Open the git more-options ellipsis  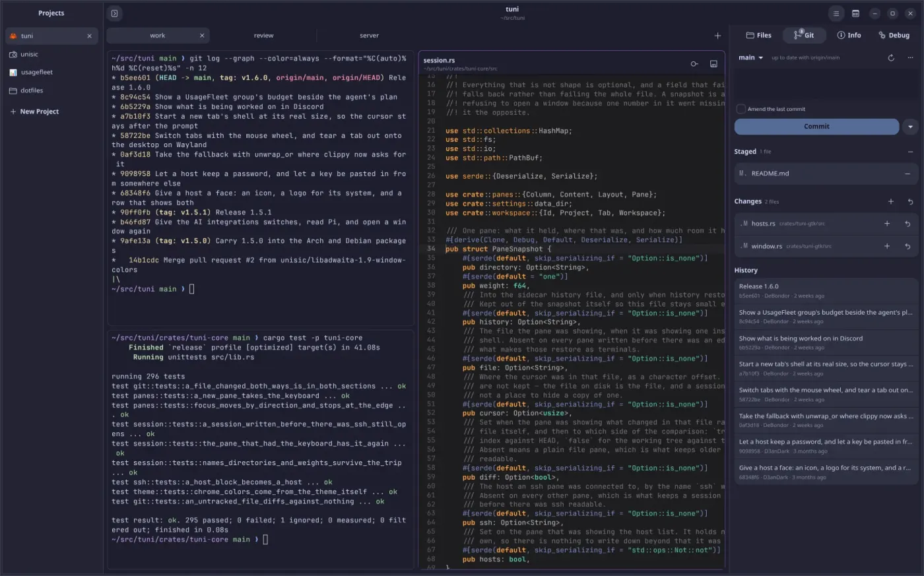tap(911, 58)
